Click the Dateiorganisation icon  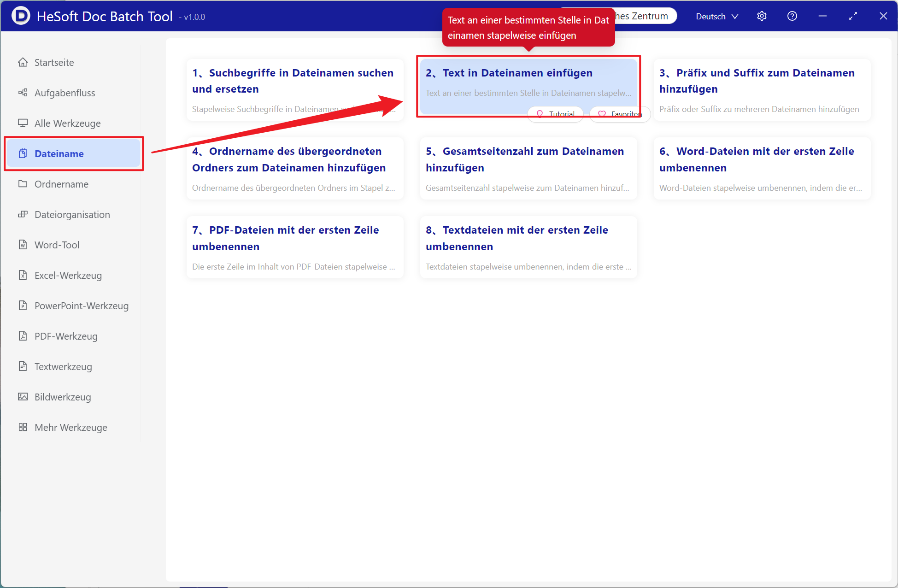click(23, 214)
